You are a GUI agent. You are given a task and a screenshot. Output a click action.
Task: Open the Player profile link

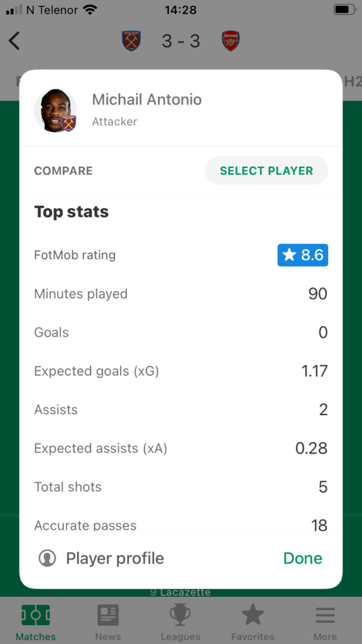click(x=115, y=558)
